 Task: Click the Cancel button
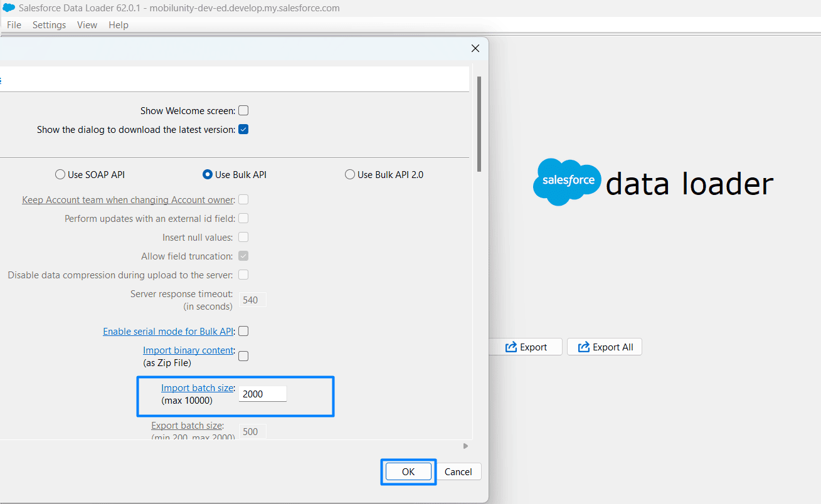pyautogui.click(x=458, y=471)
